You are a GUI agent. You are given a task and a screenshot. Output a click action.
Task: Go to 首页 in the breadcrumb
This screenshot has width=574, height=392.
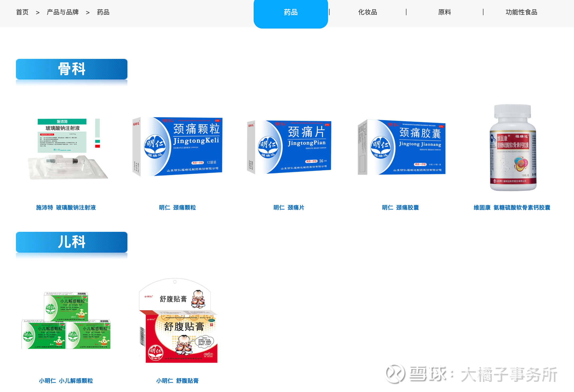click(x=22, y=12)
